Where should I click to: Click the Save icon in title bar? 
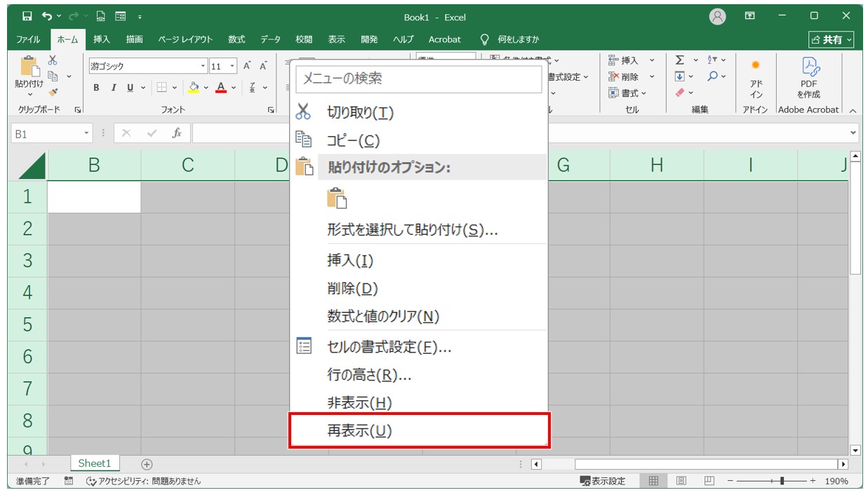click(27, 16)
